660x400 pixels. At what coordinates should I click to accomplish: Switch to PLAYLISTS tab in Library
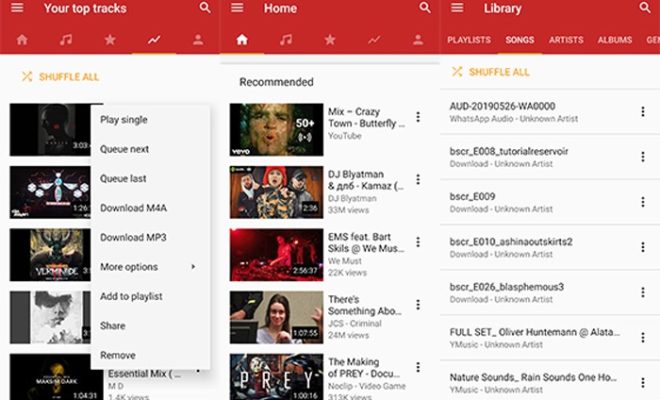469,40
